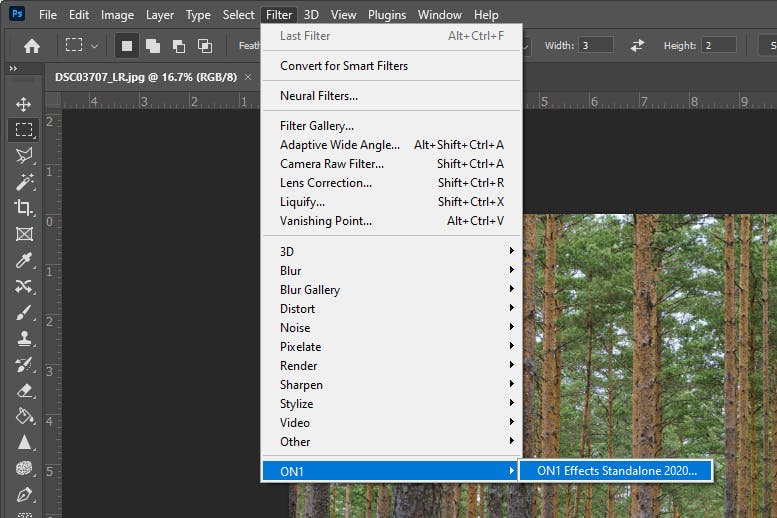Open the Type menu
This screenshot has height=518, width=777.
point(198,15)
